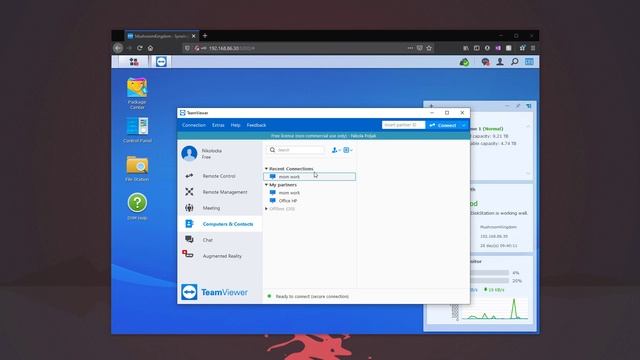This screenshot has height=360, width=640.
Task: Open Chat section in TeamViewer
Action: coord(219,240)
